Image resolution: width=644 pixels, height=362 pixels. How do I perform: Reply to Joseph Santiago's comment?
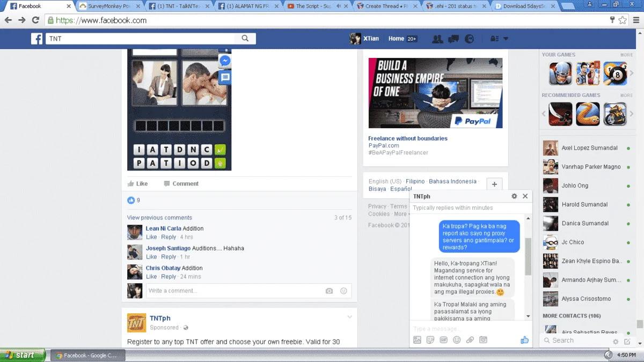(169, 257)
